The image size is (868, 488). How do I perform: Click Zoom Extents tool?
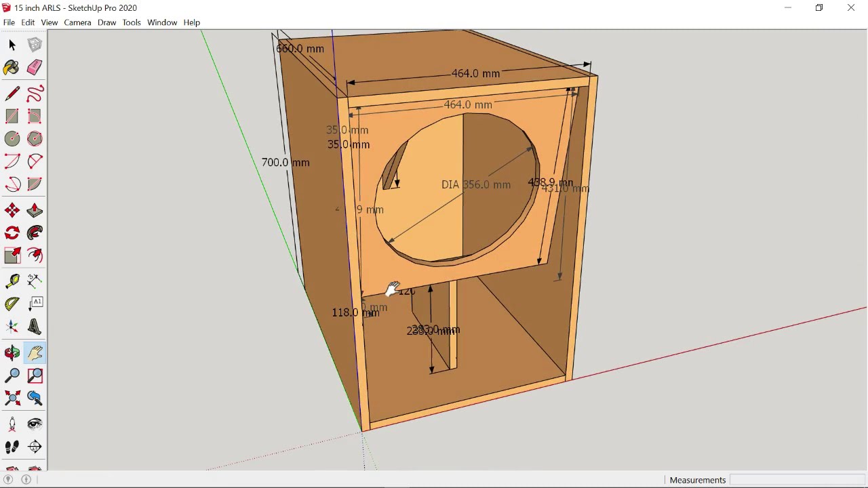tap(12, 398)
